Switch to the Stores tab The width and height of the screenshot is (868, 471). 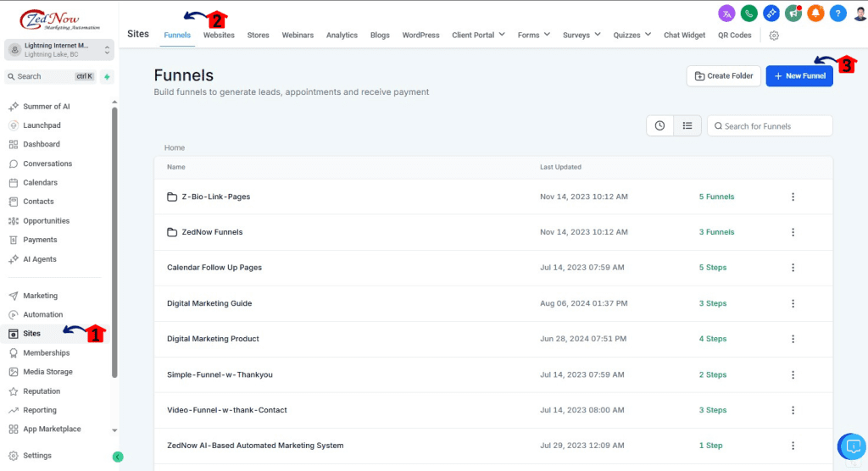click(x=258, y=35)
